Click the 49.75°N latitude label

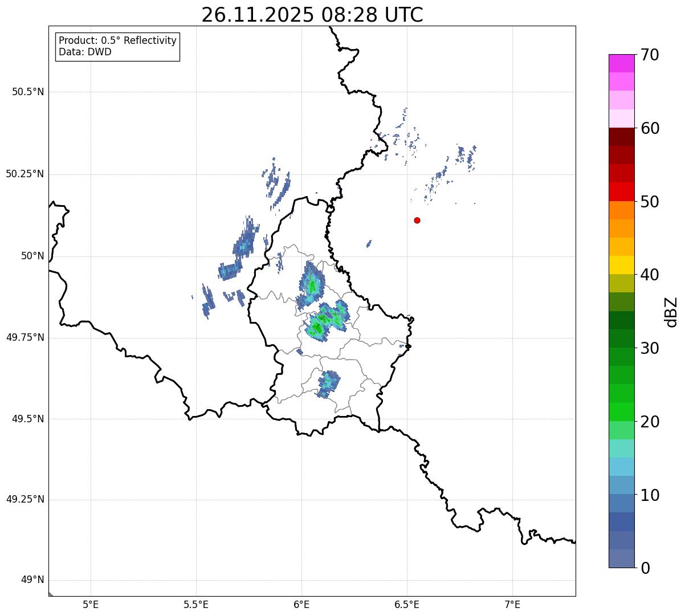(x=25, y=337)
